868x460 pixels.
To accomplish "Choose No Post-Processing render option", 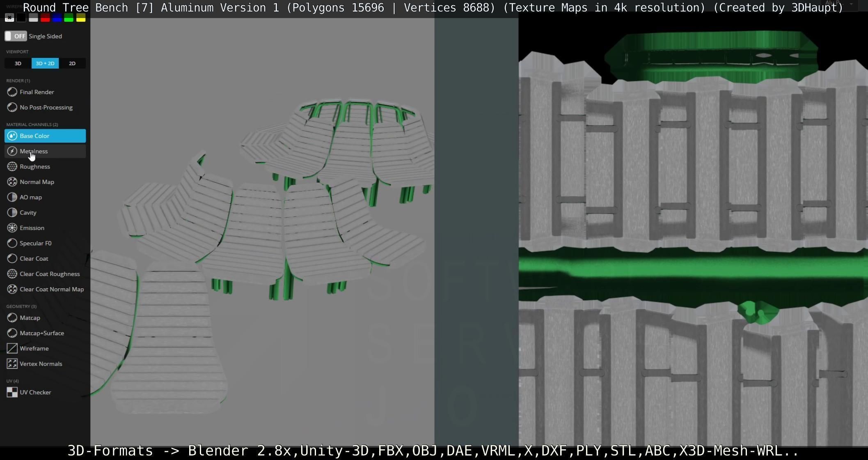I will 46,108.
